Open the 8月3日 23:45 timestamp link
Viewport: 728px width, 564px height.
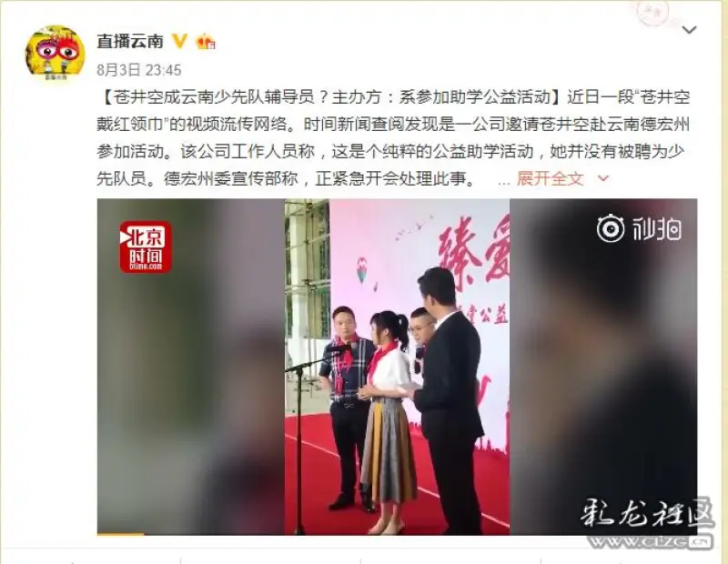tap(139, 70)
